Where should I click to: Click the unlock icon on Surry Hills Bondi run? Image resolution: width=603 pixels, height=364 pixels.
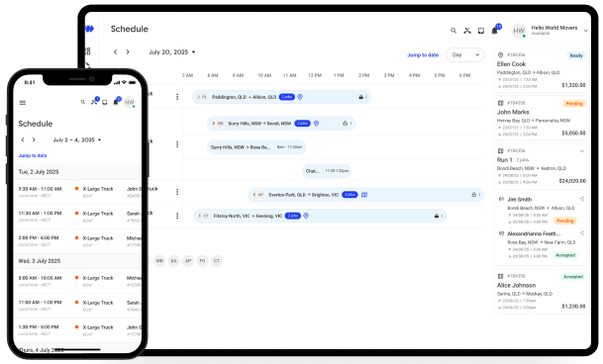point(345,124)
